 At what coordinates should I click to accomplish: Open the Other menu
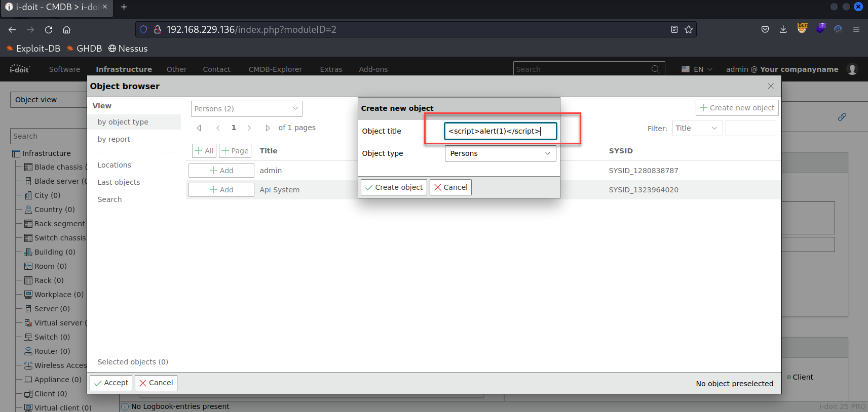tap(176, 69)
